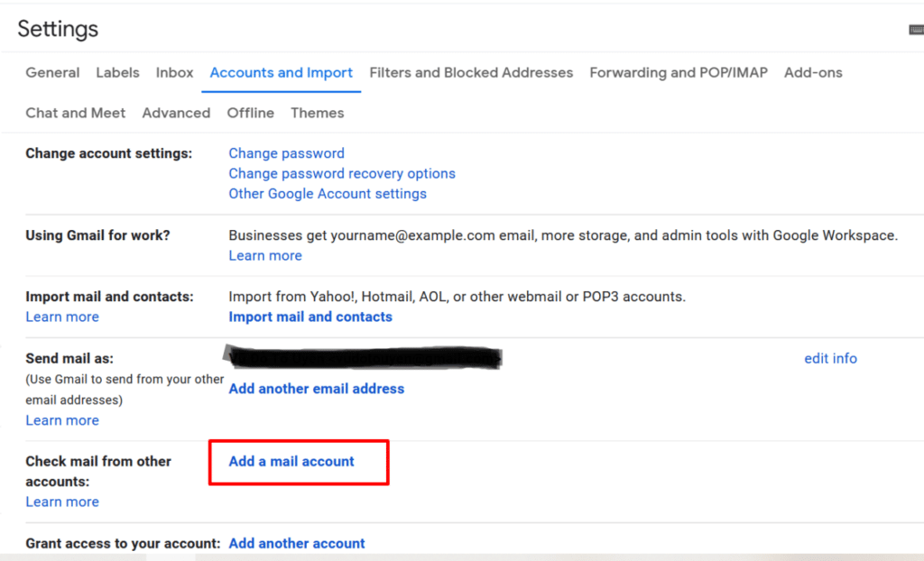Switch to Accounts and Import tab

coord(281,72)
